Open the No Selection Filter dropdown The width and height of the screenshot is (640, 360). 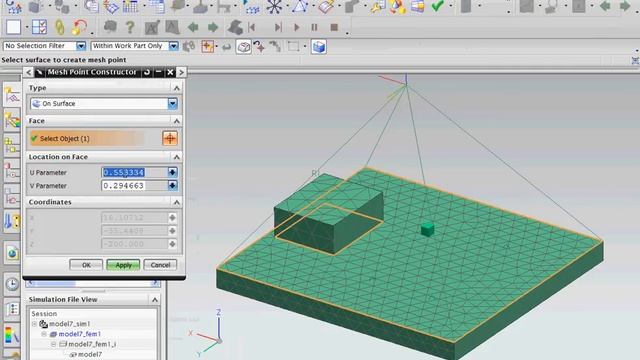81,46
